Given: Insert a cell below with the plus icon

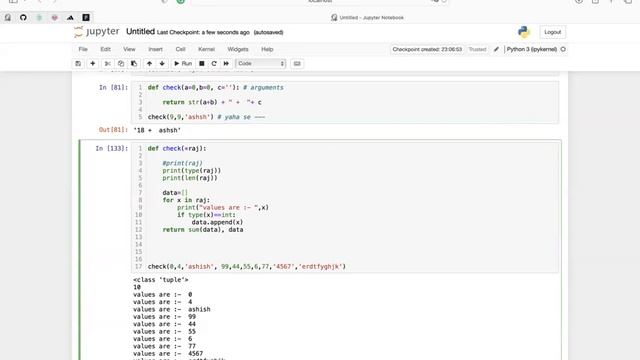Looking at the screenshot, I should coord(93,64).
